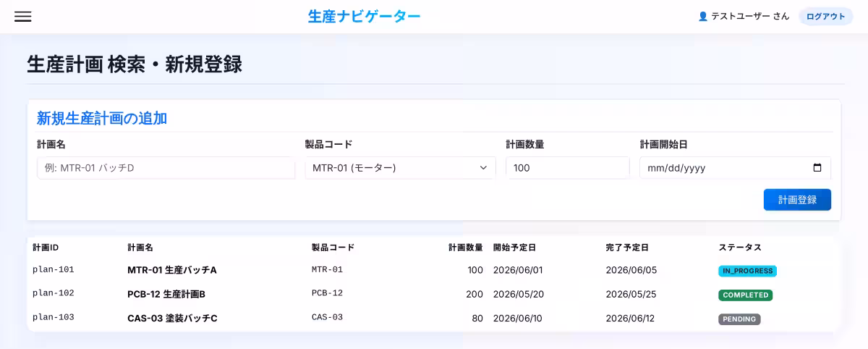Click completion date 2026/06/05
The width and height of the screenshot is (868, 349).
(631, 270)
